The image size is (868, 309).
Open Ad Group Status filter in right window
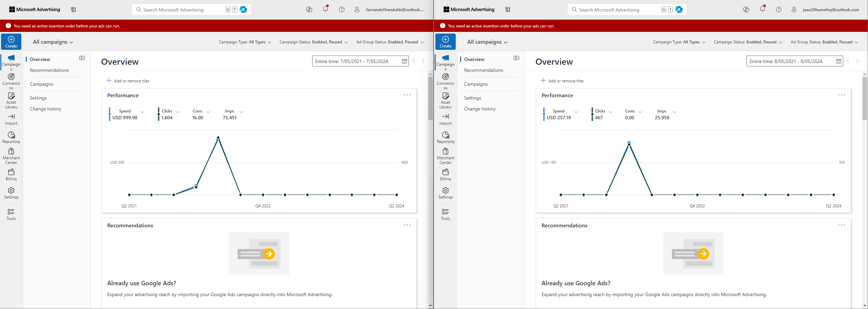824,42
